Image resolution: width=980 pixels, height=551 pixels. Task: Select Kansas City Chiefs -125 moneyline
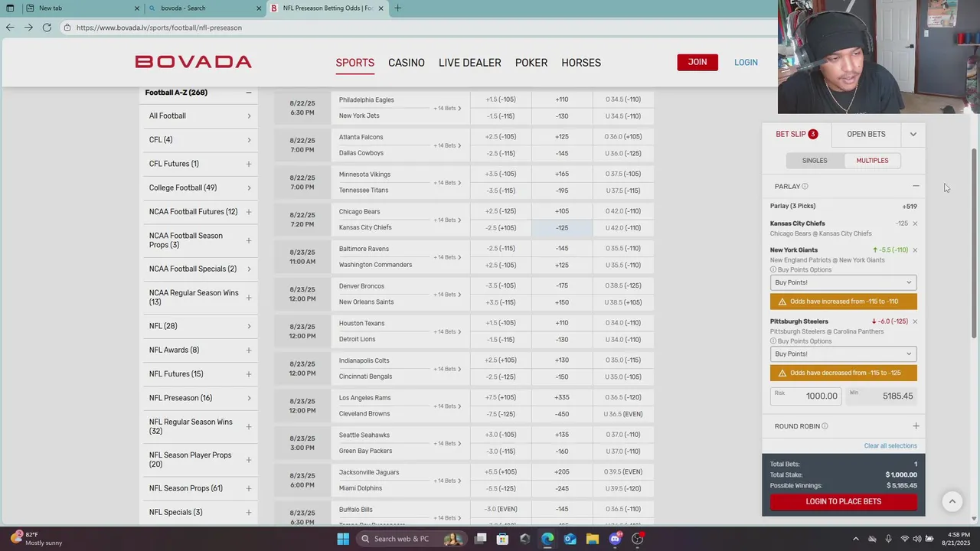562,228
